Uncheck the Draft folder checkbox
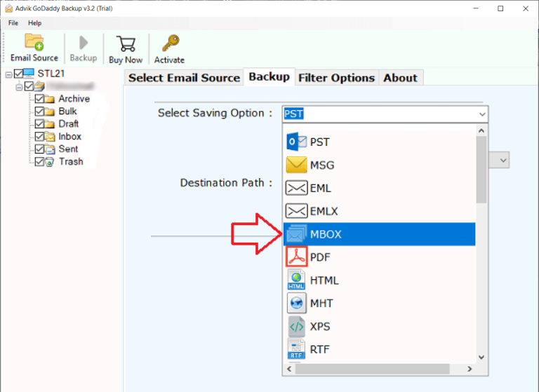Image resolution: width=539 pixels, height=392 pixels. click(39, 123)
